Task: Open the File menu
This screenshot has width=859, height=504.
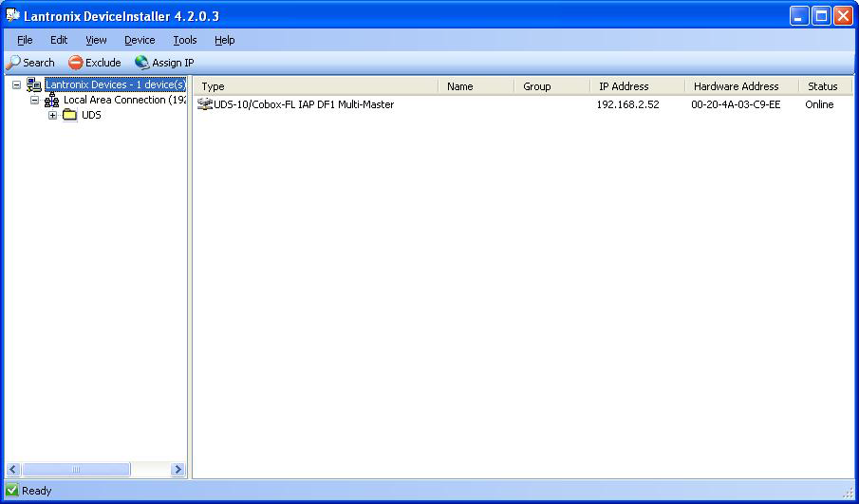Action: click(25, 40)
